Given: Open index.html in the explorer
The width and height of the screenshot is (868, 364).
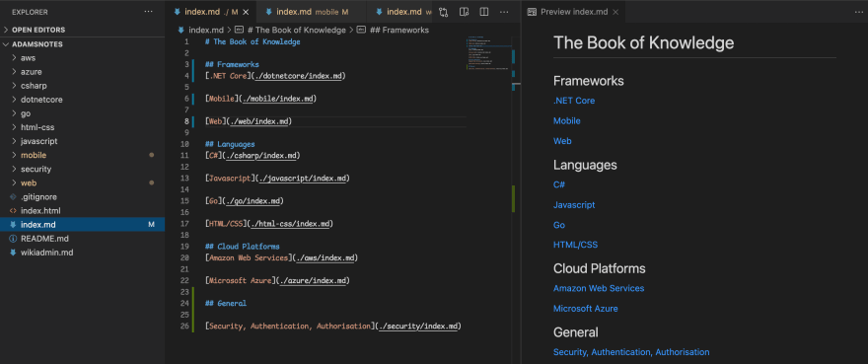Looking at the screenshot, I should click(83, 210).
